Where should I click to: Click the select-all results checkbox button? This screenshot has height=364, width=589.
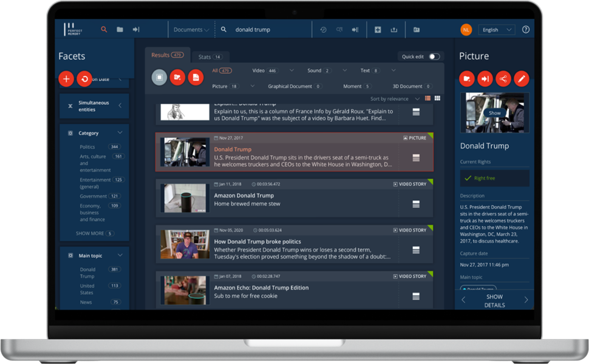tap(159, 77)
